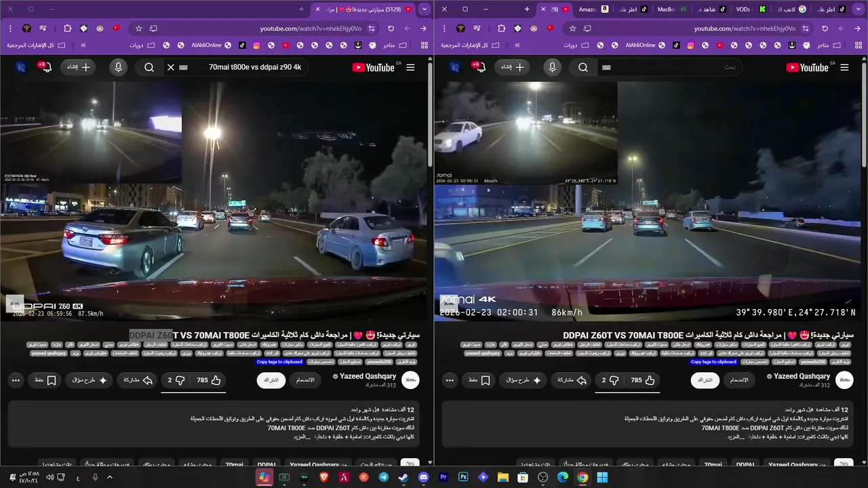Open Yazeed Qashqary channel name in left window
The image size is (868, 488).
pyautogui.click(x=368, y=376)
